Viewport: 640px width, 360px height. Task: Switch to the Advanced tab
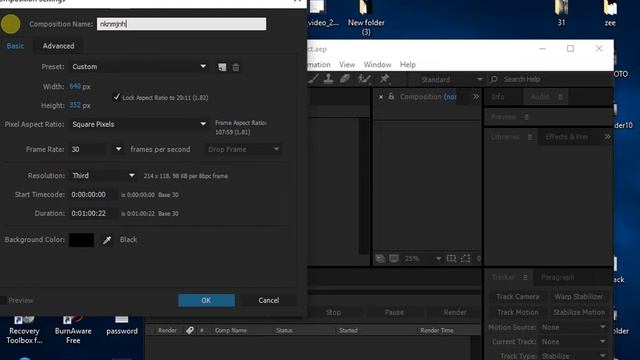pos(58,46)
